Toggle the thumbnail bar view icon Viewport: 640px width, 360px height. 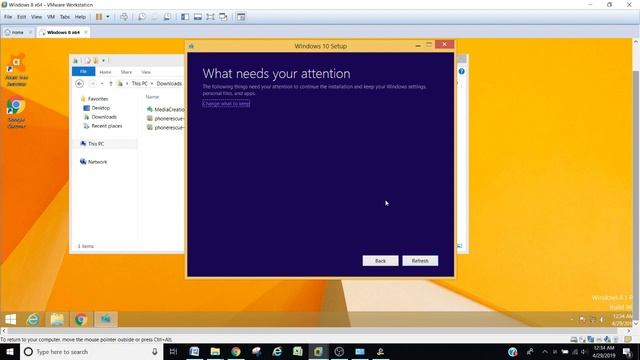[198, 17]
